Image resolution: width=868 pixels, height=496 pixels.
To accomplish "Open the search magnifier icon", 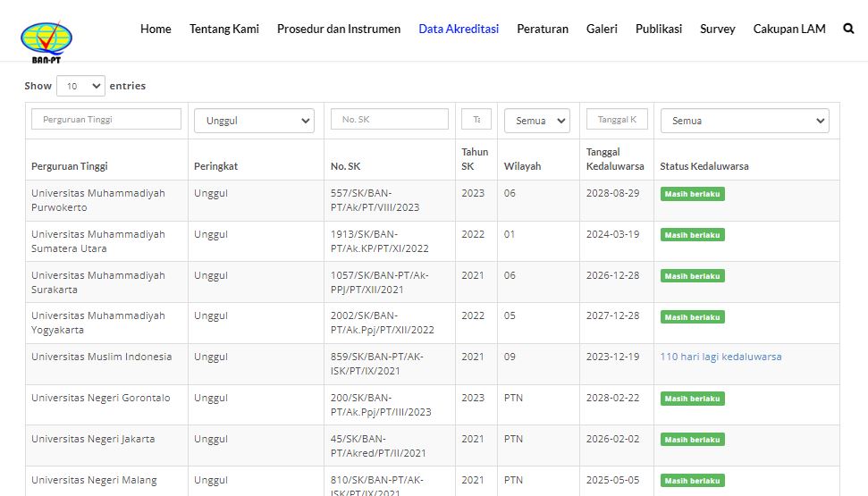I will pyautogui.click(x=848, y=29).
